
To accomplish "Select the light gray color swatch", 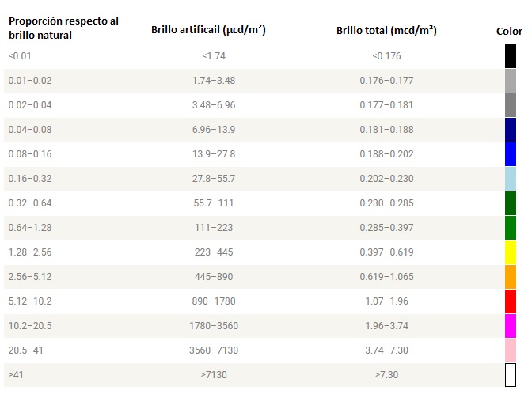I will click(511, 81).
